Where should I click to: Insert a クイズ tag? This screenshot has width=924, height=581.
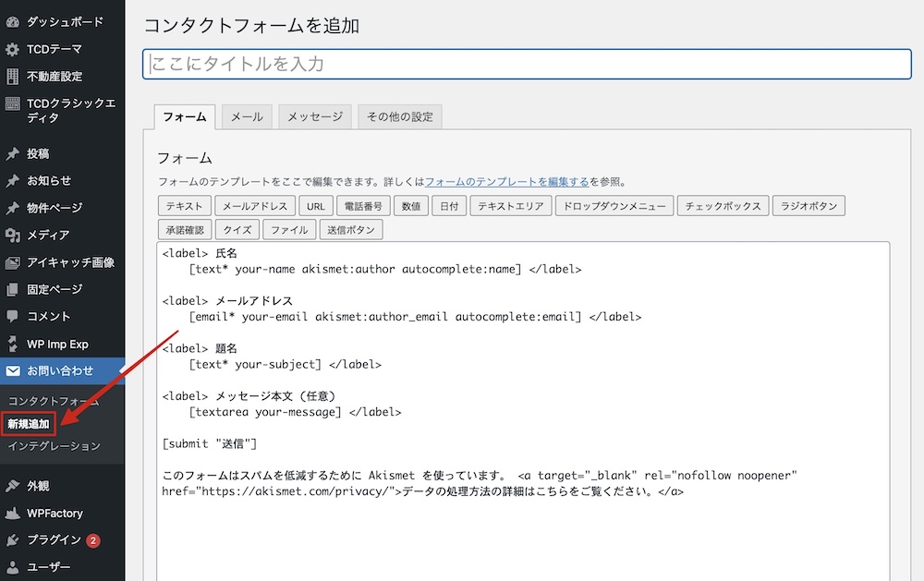(237, 229)
